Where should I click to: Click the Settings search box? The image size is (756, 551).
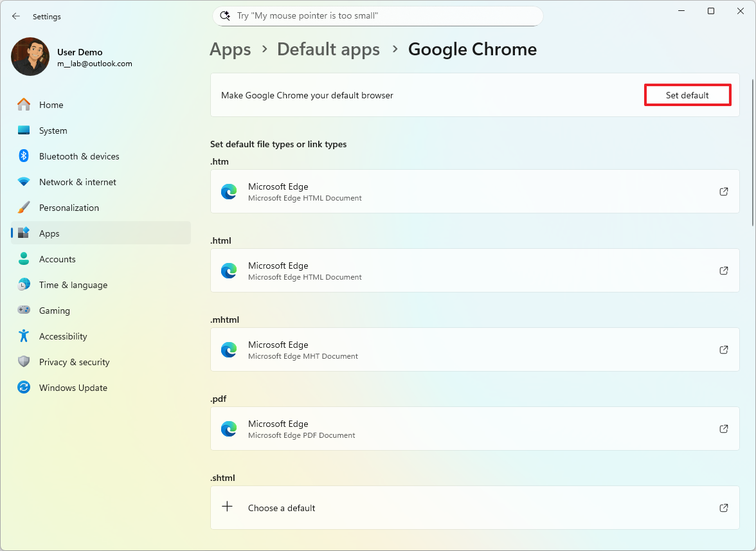[377, 15]
